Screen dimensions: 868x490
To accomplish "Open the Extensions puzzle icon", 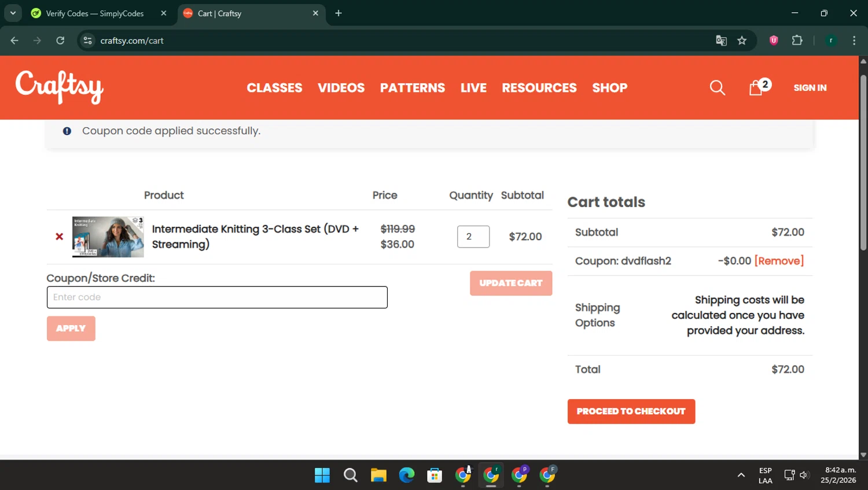I will point(797,40).
